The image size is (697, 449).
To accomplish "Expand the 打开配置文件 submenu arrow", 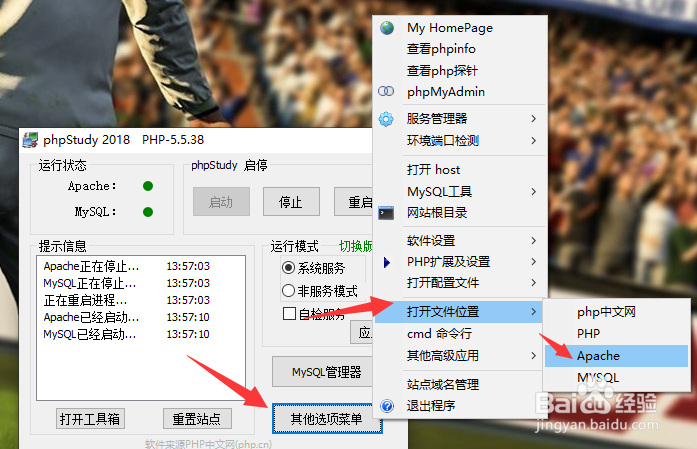I will 533,283.
